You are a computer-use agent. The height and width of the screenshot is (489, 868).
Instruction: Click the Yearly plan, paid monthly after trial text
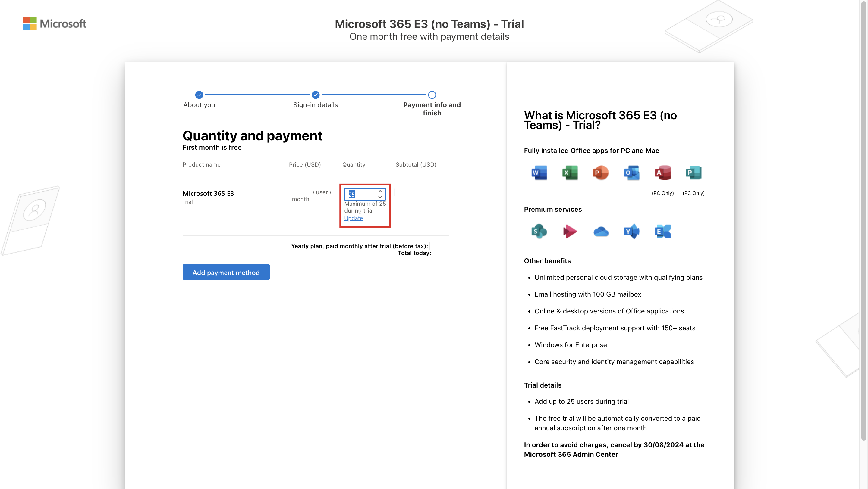click(360, 246)
